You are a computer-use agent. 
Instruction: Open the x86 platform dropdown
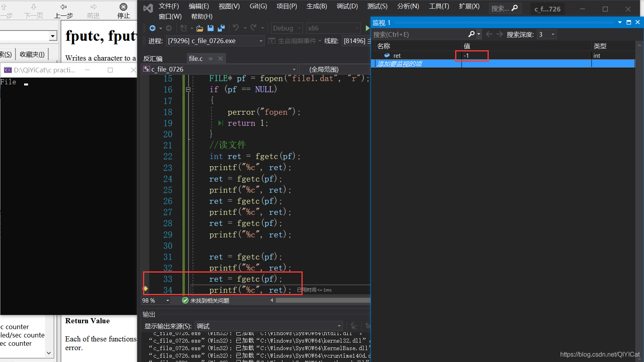coord(357,28)
